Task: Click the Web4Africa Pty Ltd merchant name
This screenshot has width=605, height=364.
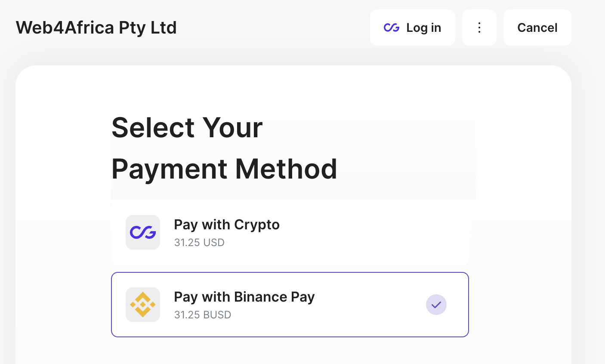Action: [96, 28]
